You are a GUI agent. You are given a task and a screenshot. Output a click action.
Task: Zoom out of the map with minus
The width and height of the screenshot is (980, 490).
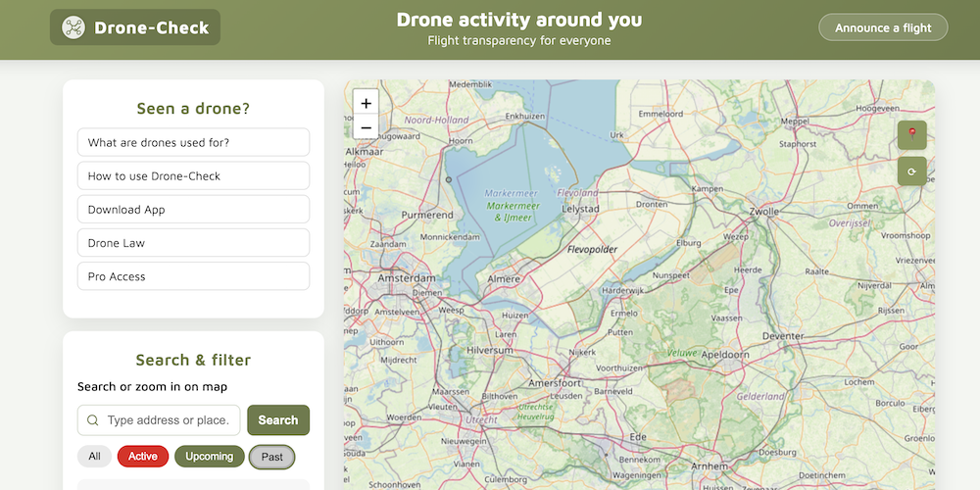[367, 127]
